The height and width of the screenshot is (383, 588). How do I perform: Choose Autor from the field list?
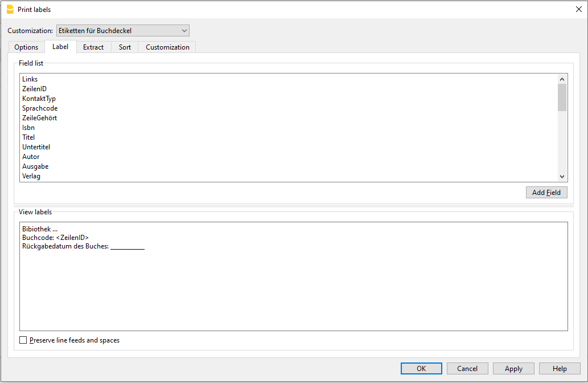click(x=31, y=157)
